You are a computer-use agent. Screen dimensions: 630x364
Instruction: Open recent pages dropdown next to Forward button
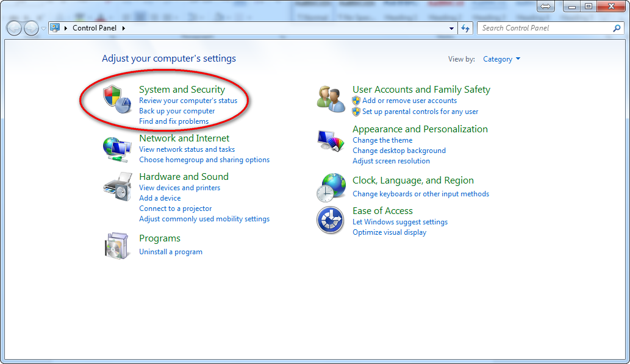tap(43, 29)
